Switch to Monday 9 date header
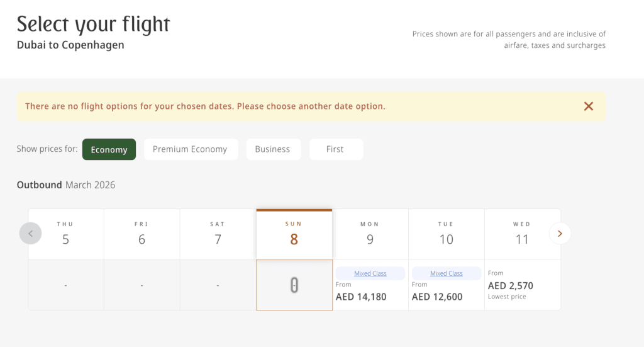This screenshot has width=644, height=347. coord(370,234)
